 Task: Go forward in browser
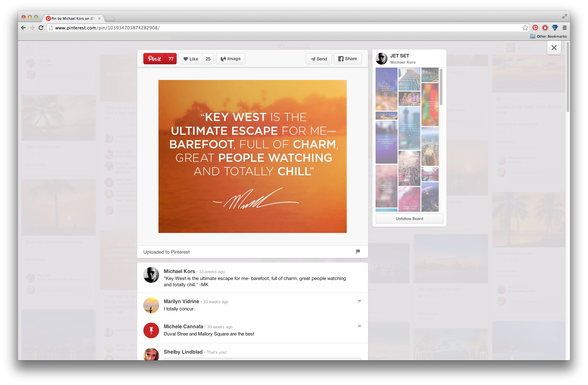tap(32, 28)
